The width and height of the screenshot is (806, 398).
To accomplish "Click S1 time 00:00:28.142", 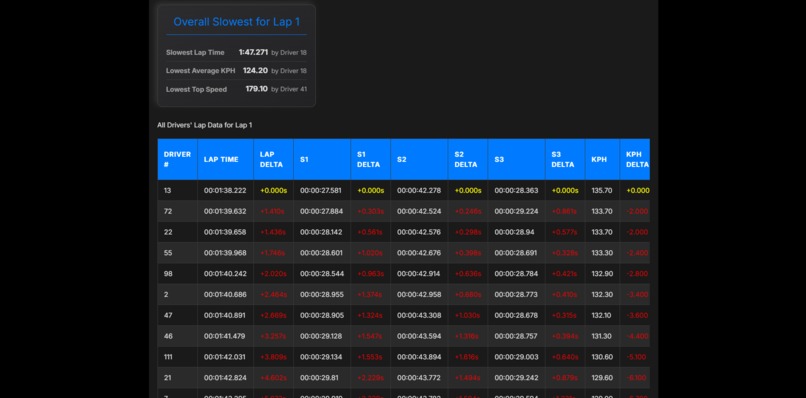I will coord(321,232).
